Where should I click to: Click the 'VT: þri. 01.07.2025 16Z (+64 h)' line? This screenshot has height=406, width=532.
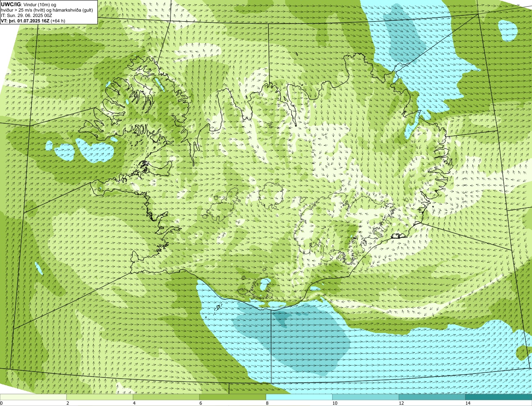(x=33, y=20)
